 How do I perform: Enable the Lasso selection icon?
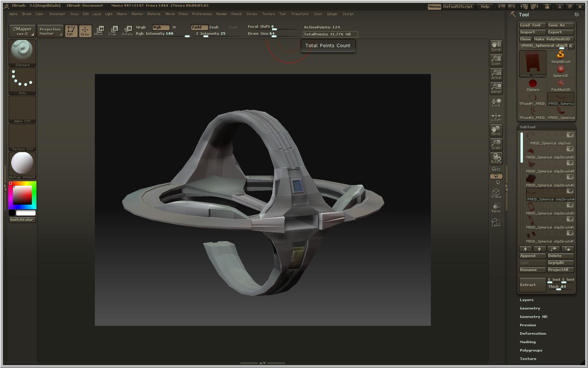pos(496,222)
